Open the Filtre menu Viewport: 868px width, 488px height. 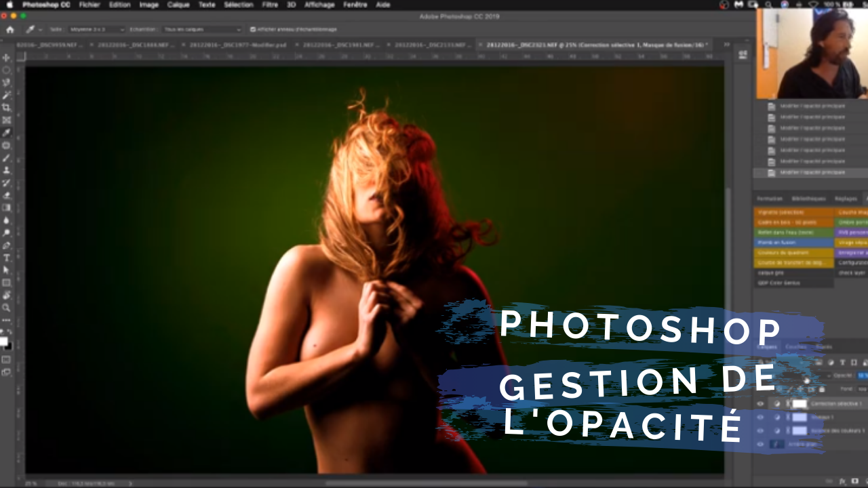(x=270, y=5)
